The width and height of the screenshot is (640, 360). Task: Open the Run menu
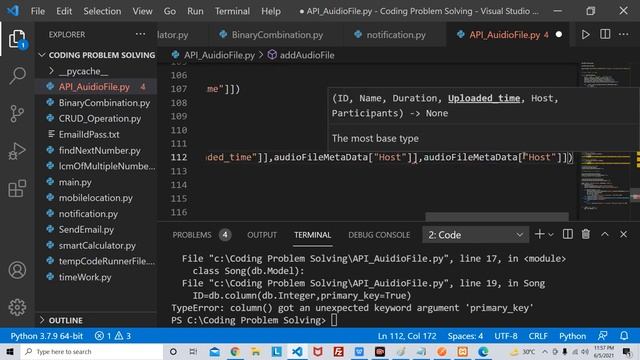(195, 11)
